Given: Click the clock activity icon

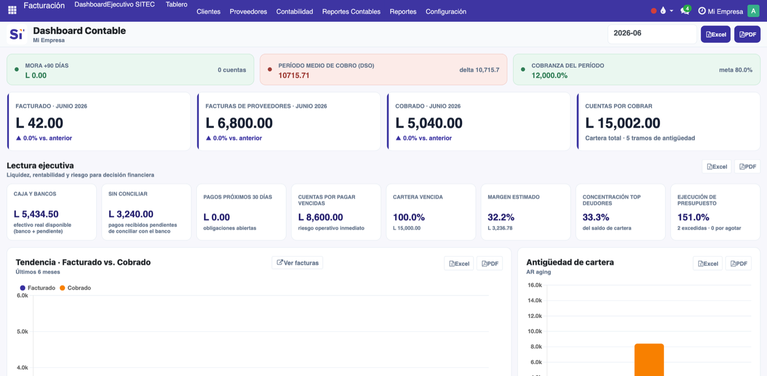Looking at the screenshot, I should pyautogui.click(x=701, y=11).
